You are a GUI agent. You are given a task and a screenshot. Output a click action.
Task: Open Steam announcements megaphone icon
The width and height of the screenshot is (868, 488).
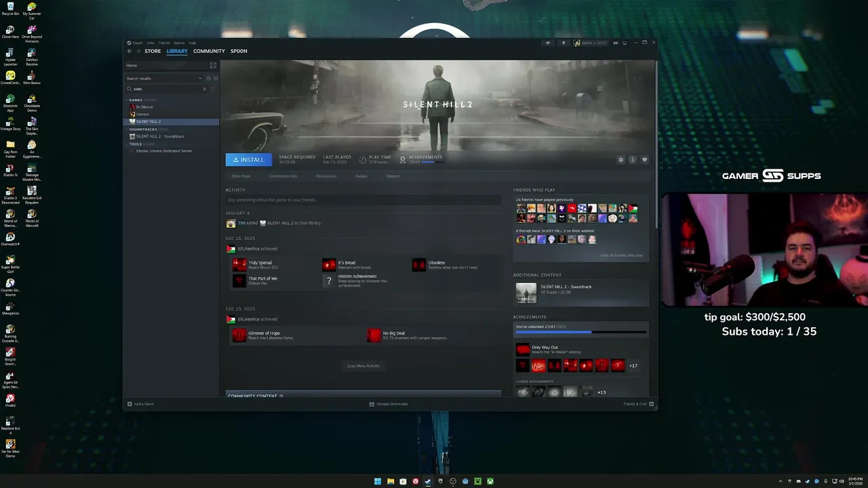pos(547,43)
